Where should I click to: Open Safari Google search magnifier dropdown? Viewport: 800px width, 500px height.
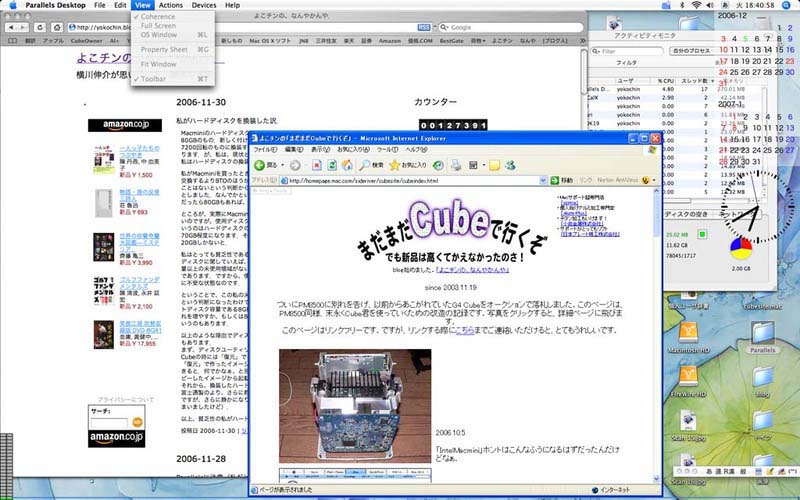444,27
